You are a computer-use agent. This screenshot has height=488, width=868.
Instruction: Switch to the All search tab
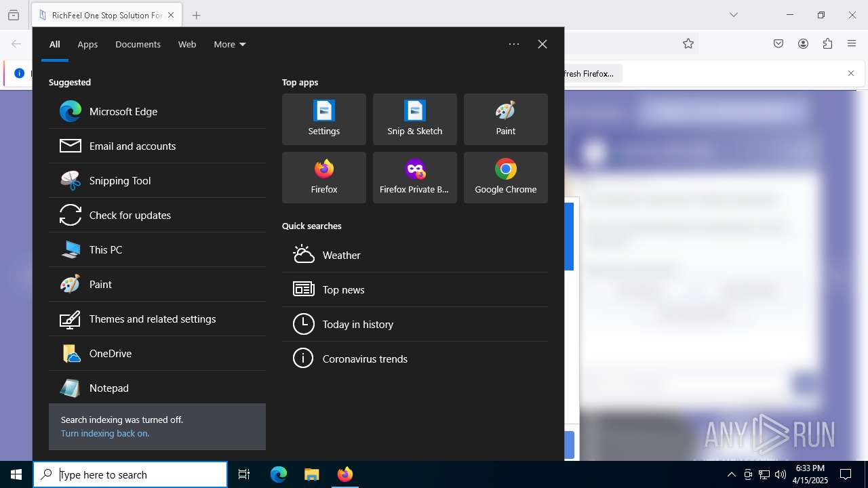tap(55, 45)
